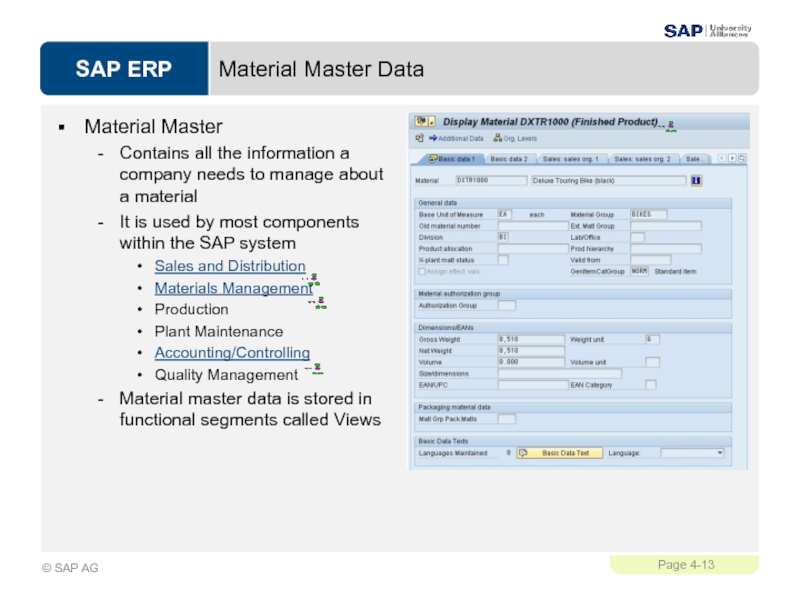Select the Volume unit field

point(653,362)
